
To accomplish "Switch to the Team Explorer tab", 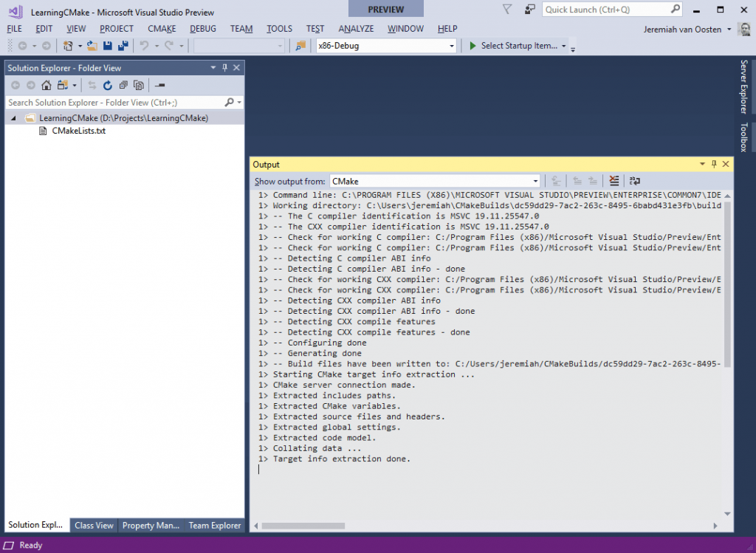I will tap(215, 526).
